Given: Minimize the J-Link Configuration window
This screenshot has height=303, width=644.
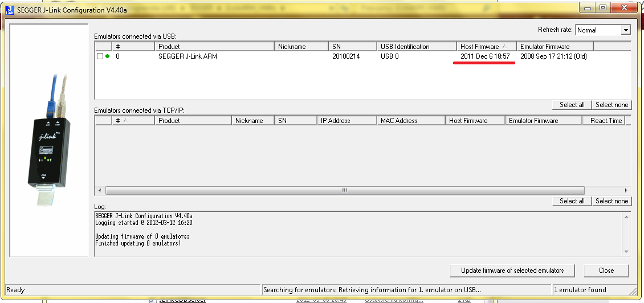Looking at the screenshot, I should [x=589, y=7].
